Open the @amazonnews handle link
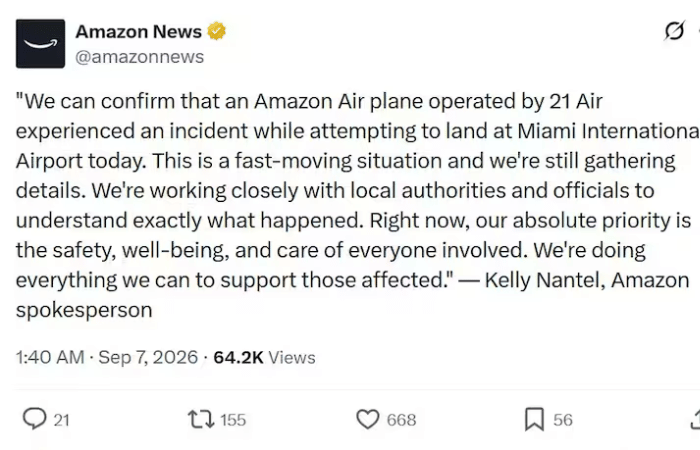This screenshot has height=450, width=700. (x=139, y=57)
